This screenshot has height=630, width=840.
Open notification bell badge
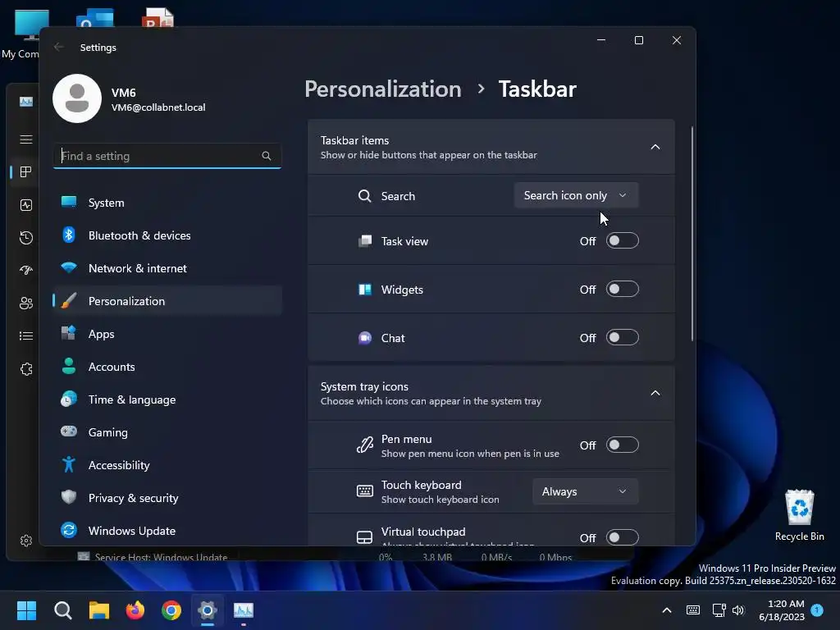[817, 609]
